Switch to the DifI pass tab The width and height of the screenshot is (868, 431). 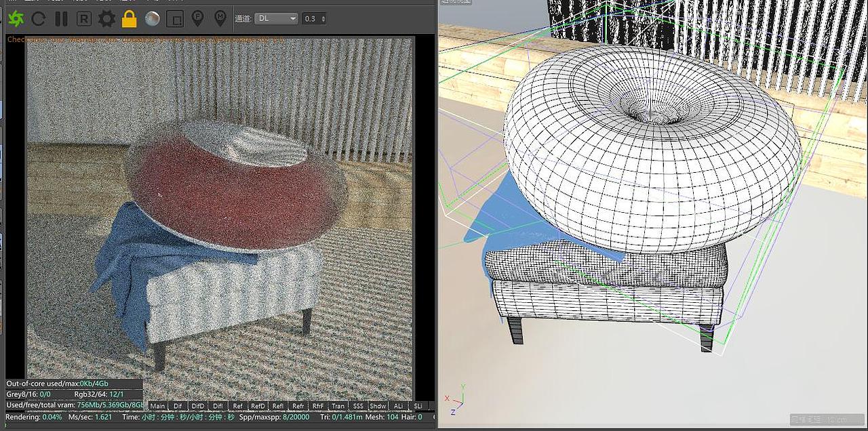pyautogui.click(x=218, y=406)
